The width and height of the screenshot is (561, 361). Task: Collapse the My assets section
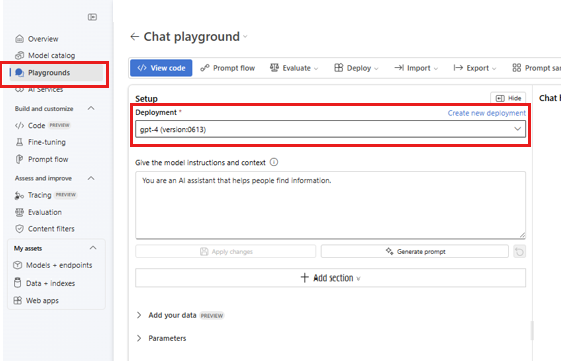coord(93,248)
